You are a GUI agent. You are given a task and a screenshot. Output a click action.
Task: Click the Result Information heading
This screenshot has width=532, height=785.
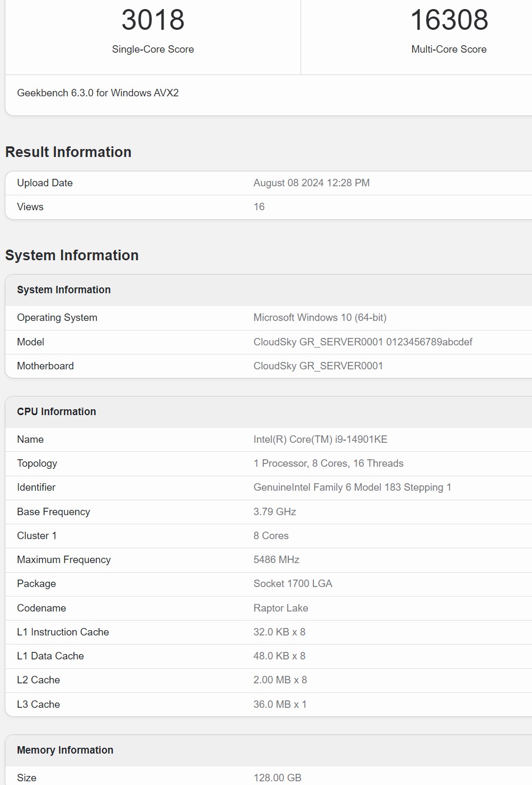pos(68,152)
